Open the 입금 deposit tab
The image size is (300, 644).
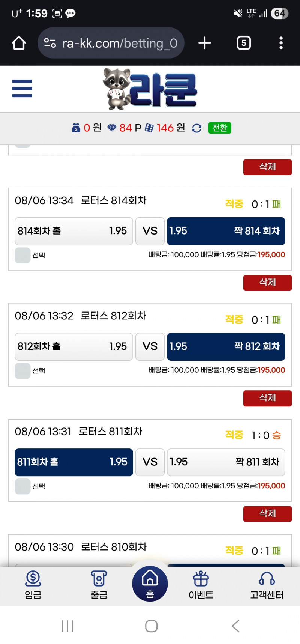33,585
